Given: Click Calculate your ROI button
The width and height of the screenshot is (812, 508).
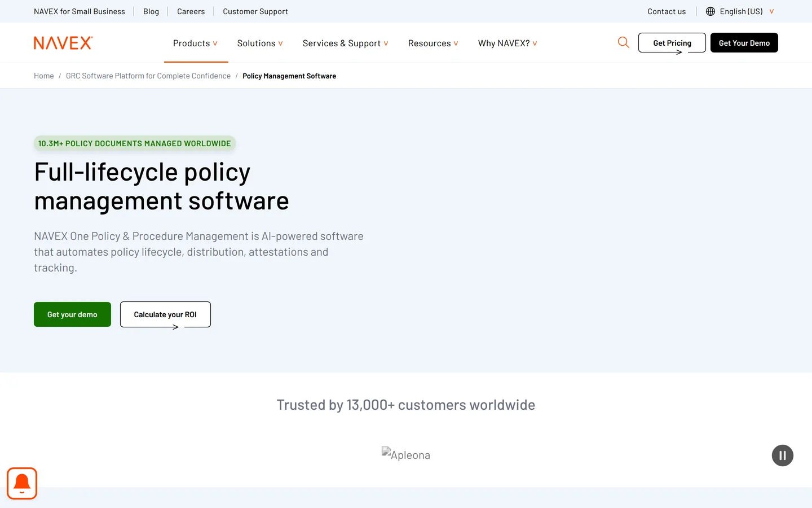Looking at the screenshot, I should 165,314.
